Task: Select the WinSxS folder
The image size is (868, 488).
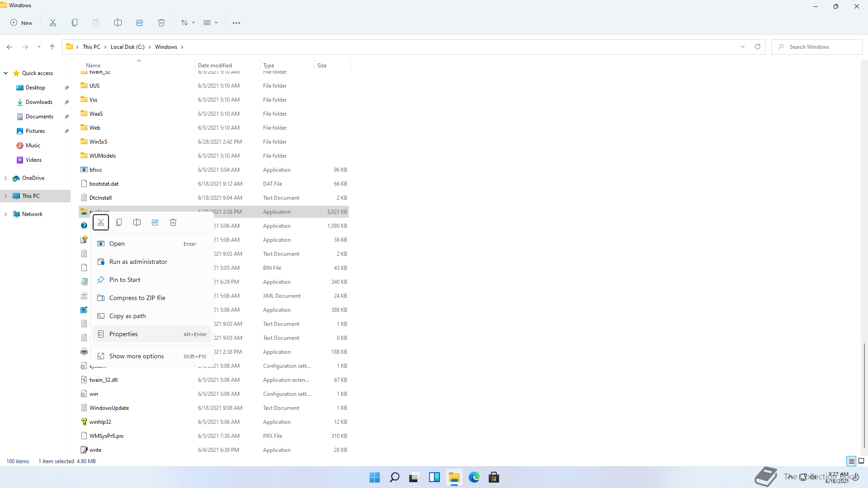Action: click(214, 142)
